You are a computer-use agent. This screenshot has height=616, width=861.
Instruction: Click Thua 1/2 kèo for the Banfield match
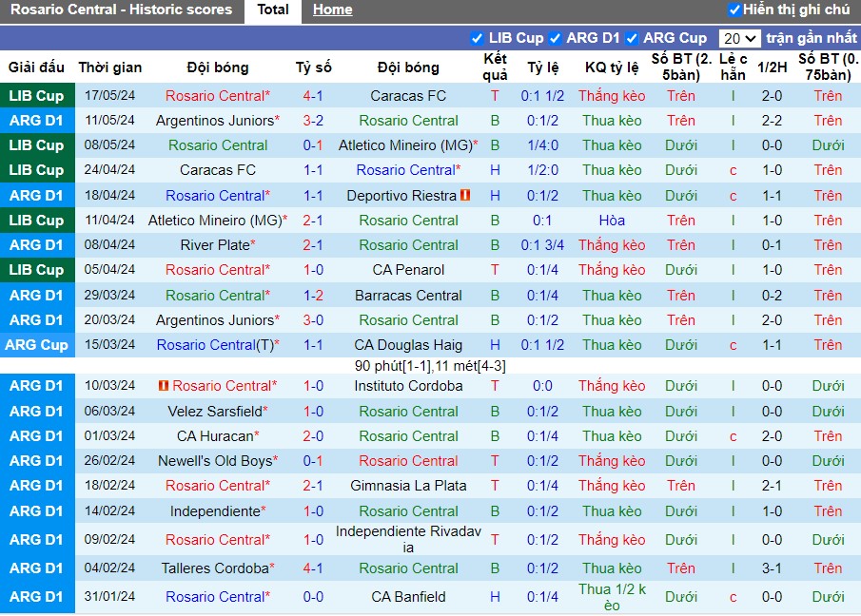coord(612,597)
